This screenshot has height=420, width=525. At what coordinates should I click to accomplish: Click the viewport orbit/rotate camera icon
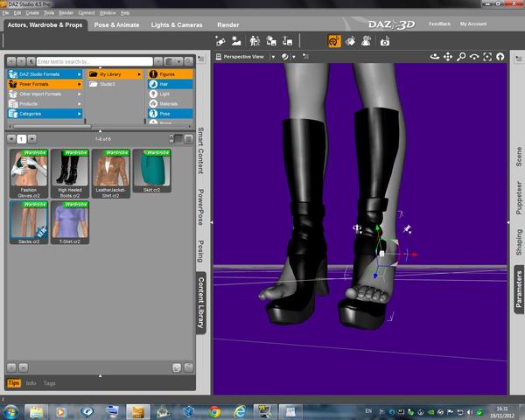tap(435, 57)
